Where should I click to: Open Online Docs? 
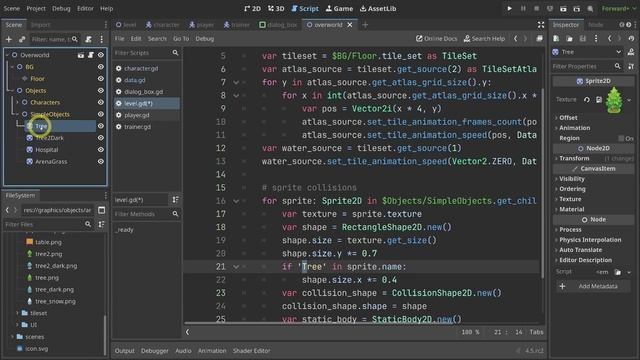436,38
